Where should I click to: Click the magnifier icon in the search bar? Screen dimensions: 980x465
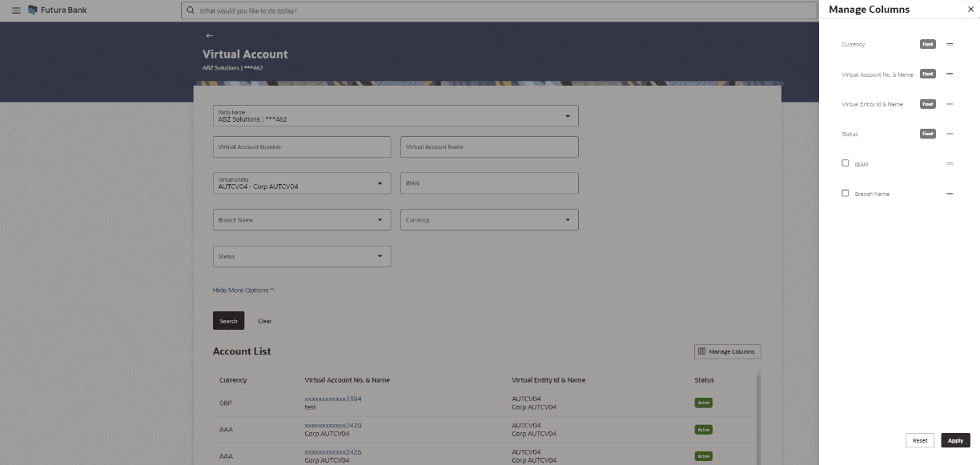click(190, 10)
